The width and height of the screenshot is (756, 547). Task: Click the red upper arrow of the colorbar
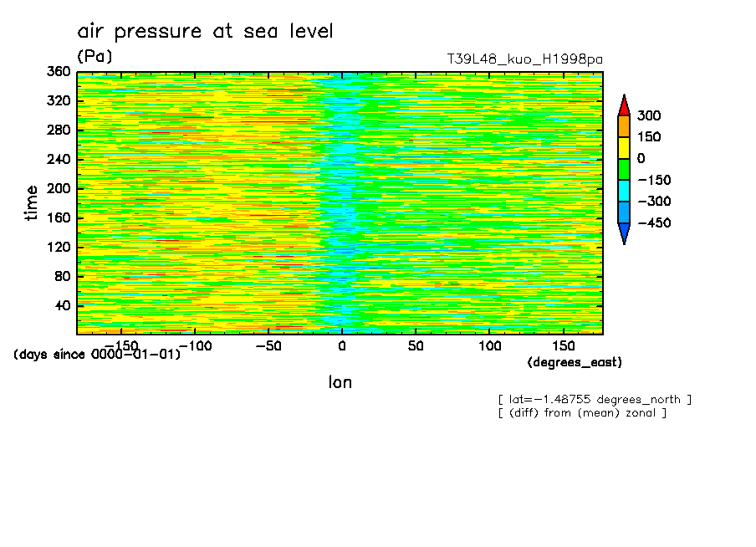pyautogui.click(x=624, y=105)
